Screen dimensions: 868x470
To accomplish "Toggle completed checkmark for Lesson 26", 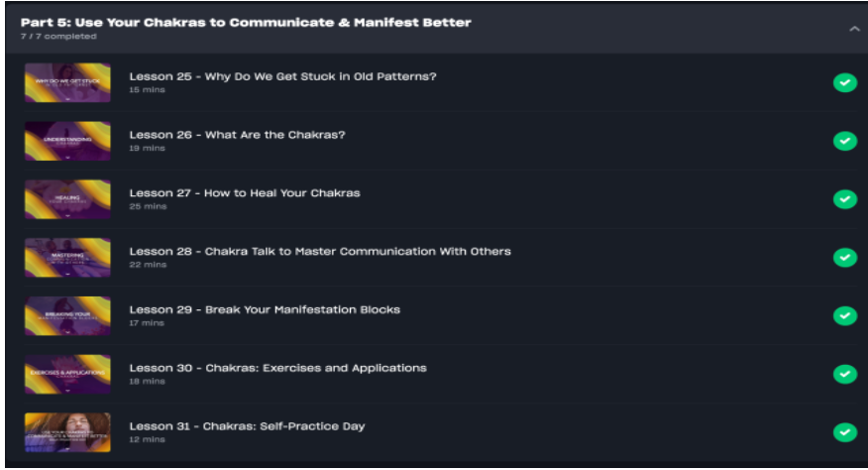I will coord(844,141).
